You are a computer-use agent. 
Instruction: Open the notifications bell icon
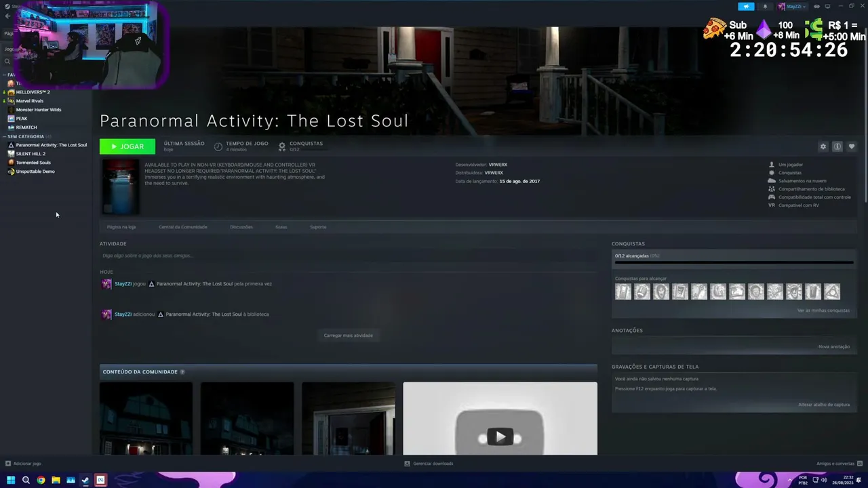766,6
